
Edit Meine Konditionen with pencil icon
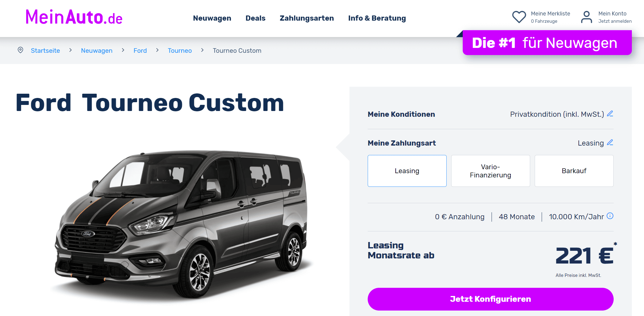pyautogui.click(x=610, y=114)
